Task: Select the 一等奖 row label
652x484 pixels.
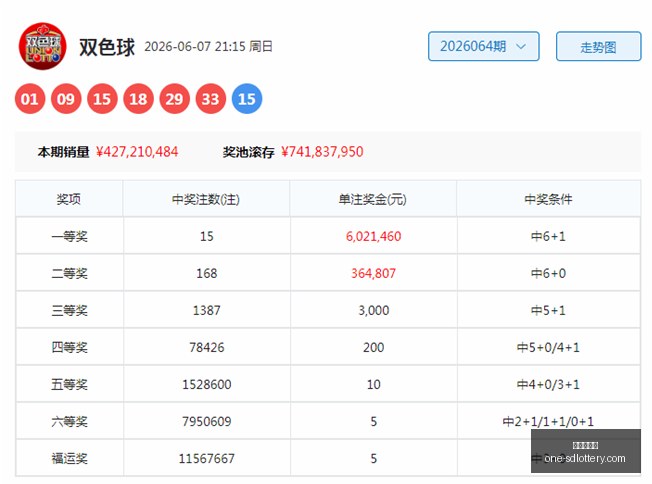Action: click(69, 236)
